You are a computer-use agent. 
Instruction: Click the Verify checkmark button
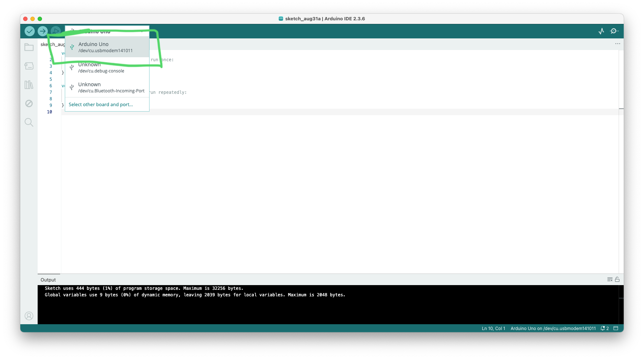(x=29, y=31)
